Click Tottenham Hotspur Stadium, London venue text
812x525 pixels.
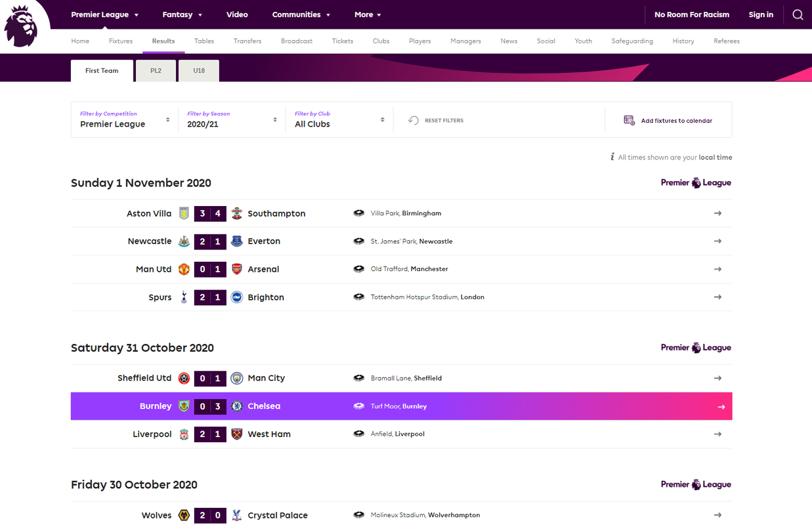pyautogui.click(x=427, y=297)
